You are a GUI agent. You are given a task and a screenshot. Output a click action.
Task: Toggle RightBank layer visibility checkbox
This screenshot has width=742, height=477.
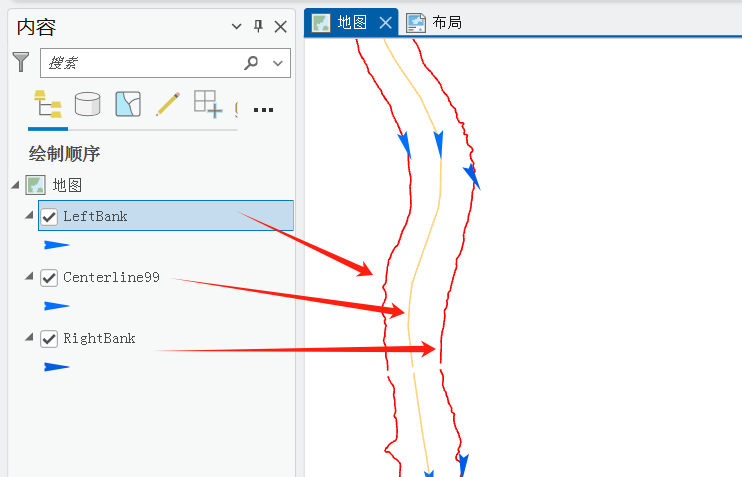click(49, 339)
